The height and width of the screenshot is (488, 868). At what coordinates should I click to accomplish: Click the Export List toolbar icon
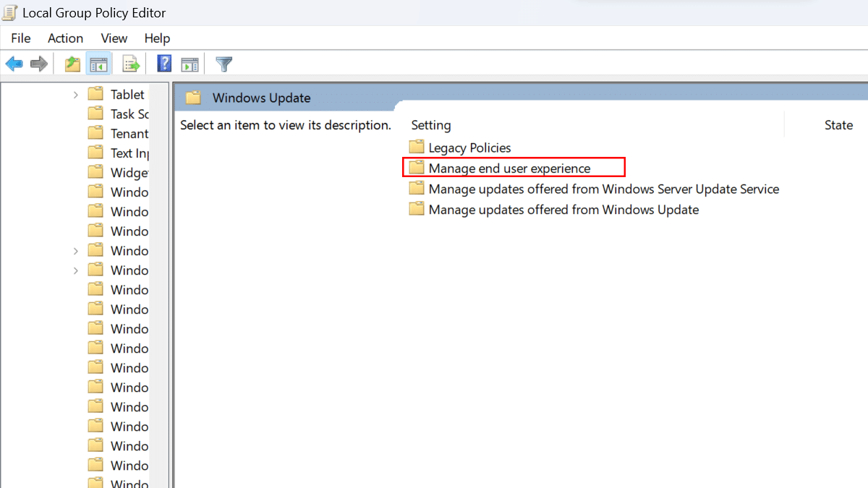tap(131, 64)
